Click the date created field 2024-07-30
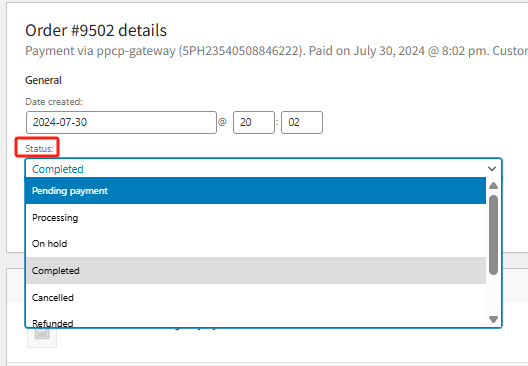The height and width of the screenshot is (366, 528). coord(121,123)
